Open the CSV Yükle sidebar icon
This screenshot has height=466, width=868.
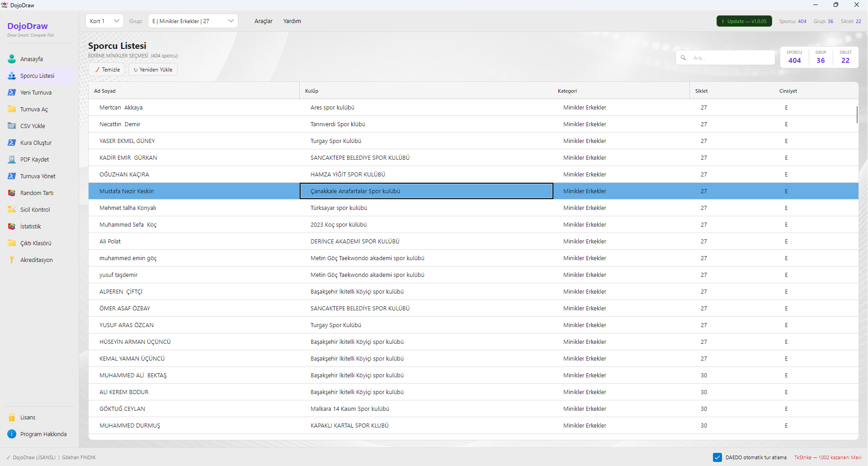[x=12, y=126]
